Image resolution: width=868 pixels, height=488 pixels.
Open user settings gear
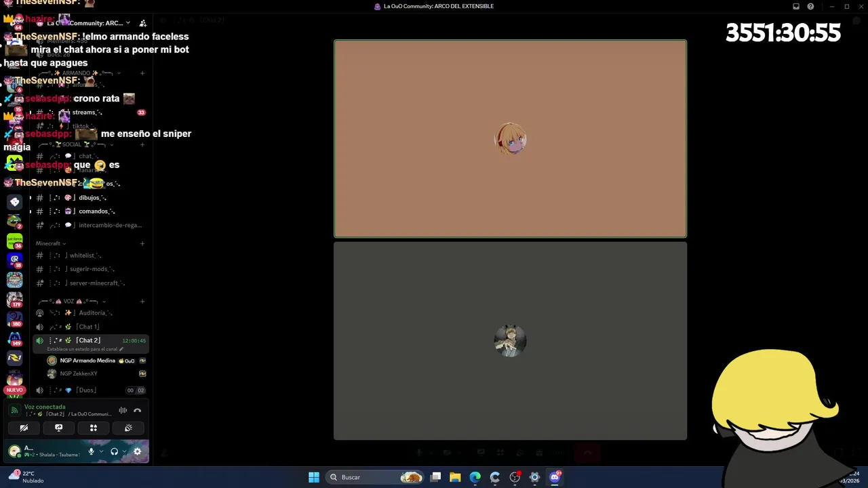coord(137,451)
